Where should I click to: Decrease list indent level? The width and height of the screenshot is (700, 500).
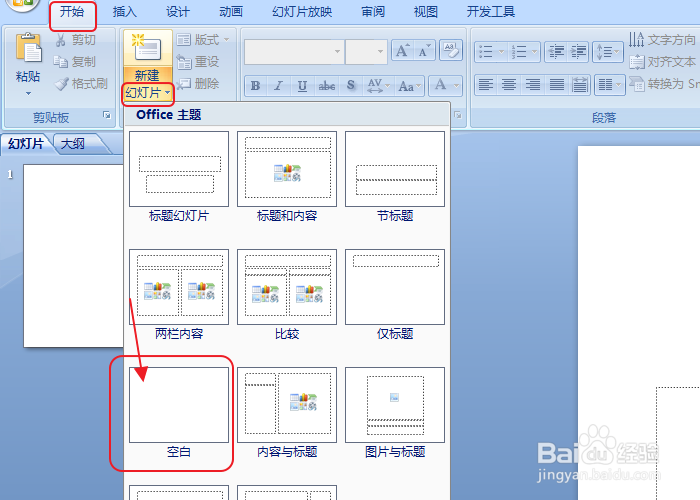click(x=556, y=52)
